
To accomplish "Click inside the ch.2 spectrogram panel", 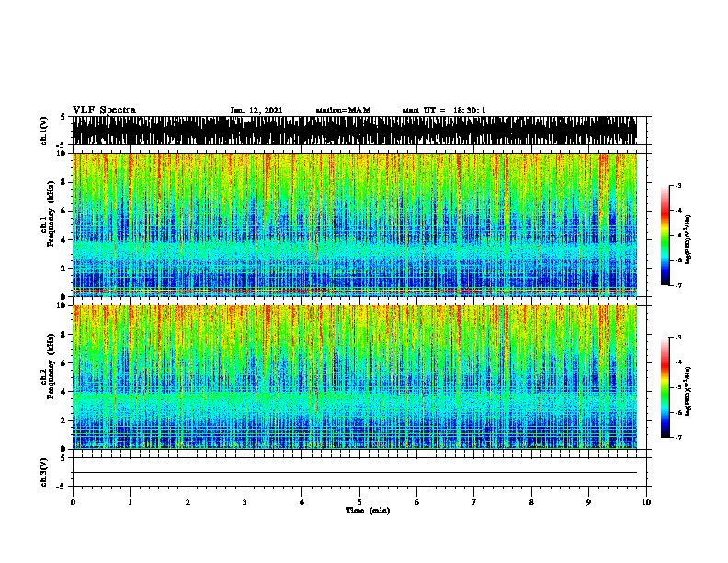I will pyautogui.click(x=355, y=377).
